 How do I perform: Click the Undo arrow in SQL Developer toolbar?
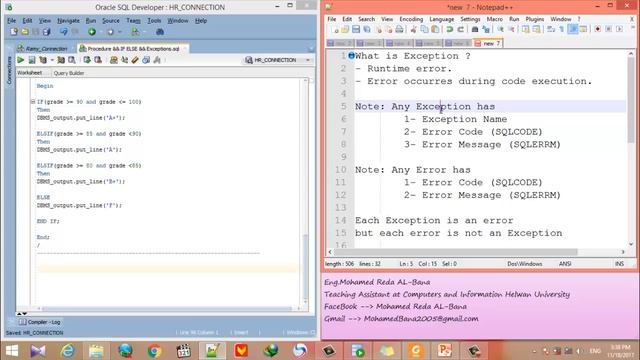[x=64, y=31]
